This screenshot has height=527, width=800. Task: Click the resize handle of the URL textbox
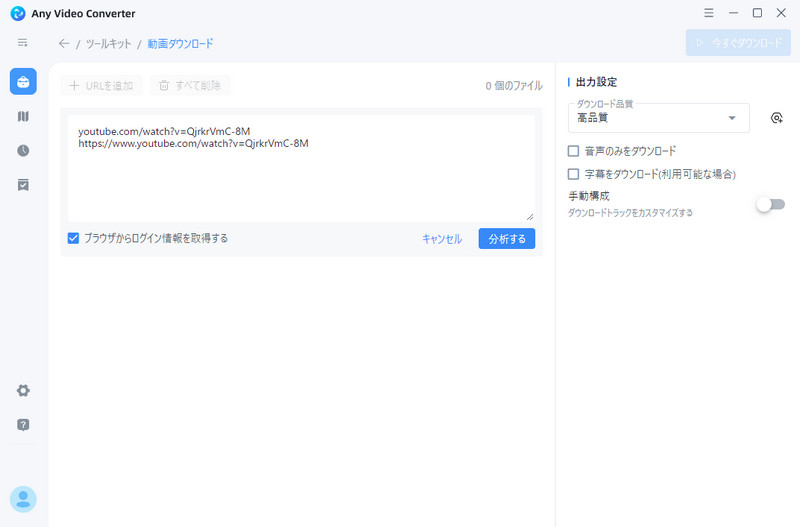point(530,217)
